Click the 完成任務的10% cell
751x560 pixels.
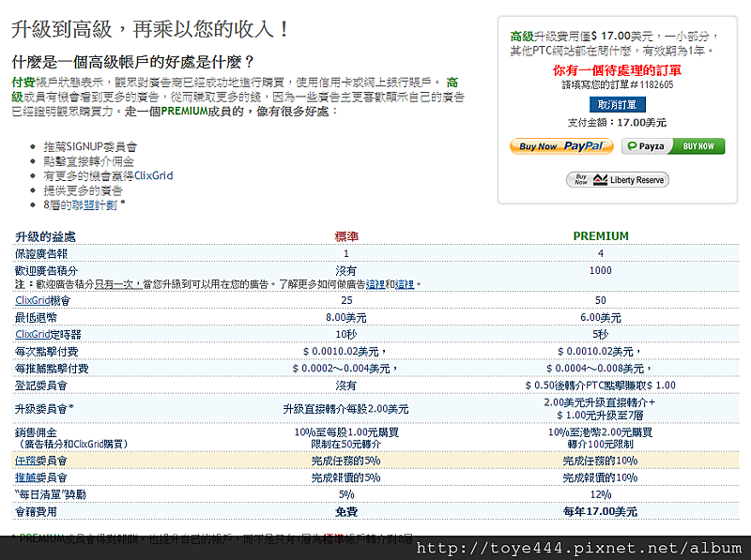(x=600, y=461)
